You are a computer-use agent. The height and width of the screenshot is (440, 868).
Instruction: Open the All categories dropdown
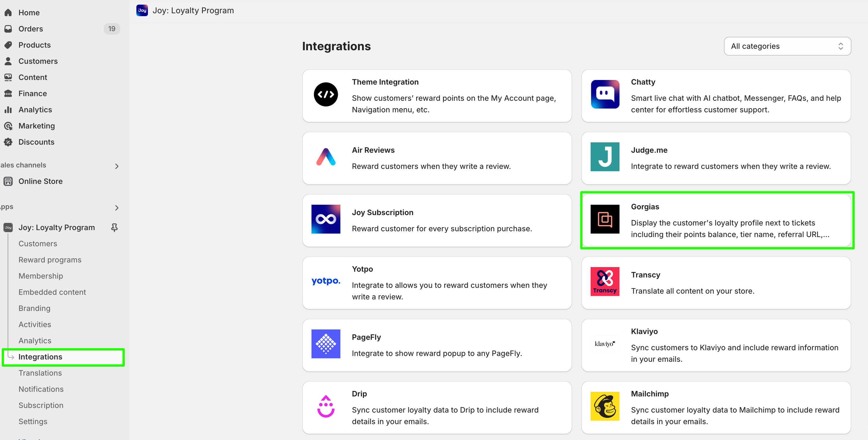click(787, 46)
